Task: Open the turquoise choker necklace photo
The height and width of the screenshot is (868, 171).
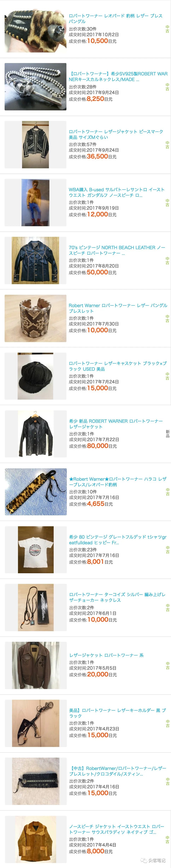Action: point(35,608)
